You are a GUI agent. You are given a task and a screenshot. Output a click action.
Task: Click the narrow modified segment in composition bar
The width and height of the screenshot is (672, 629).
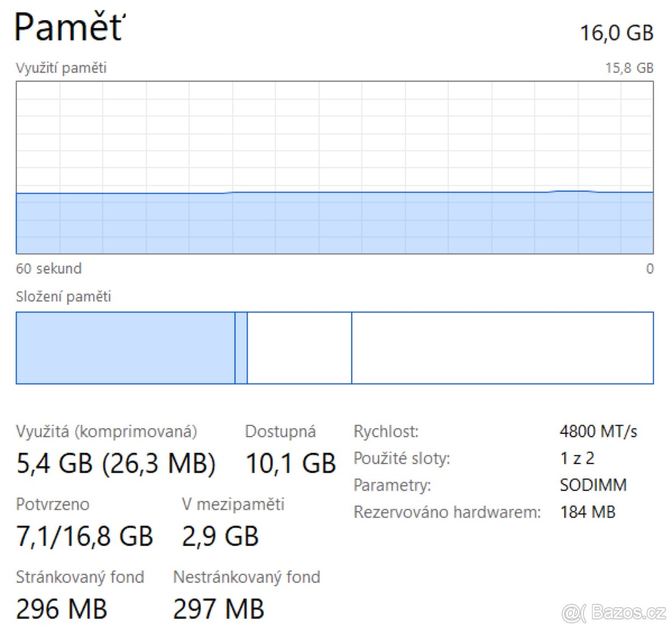[x=241, y=348]
